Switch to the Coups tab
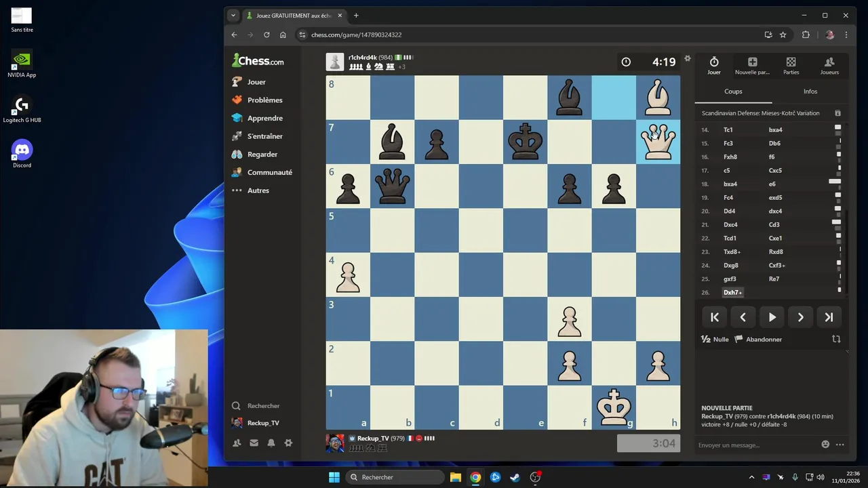Viewport: 868px width, 488px height. click(733, 91)
